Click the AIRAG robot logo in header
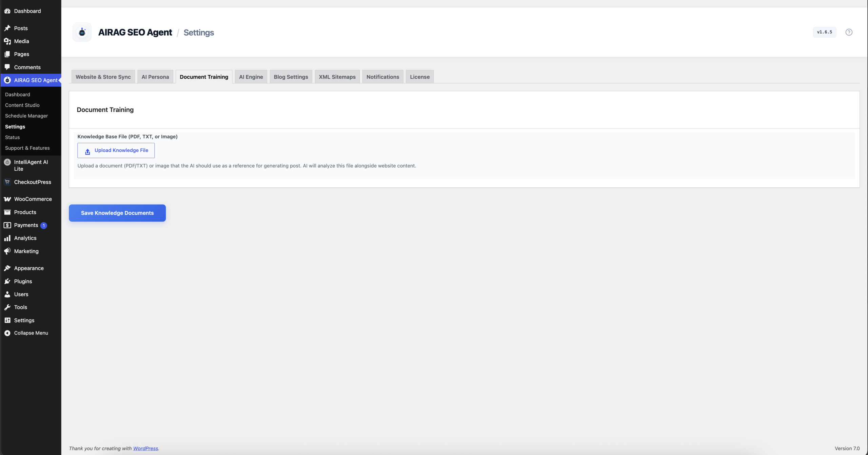The height and width of the screenshot is (455, 868). click(x=82, y=32)
